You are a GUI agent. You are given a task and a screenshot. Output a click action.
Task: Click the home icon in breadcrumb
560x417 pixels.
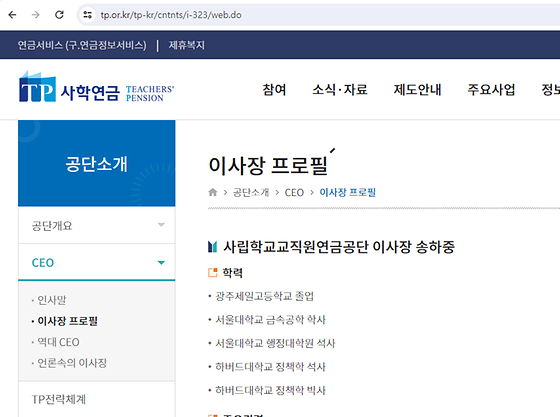(x=212, y=192)
